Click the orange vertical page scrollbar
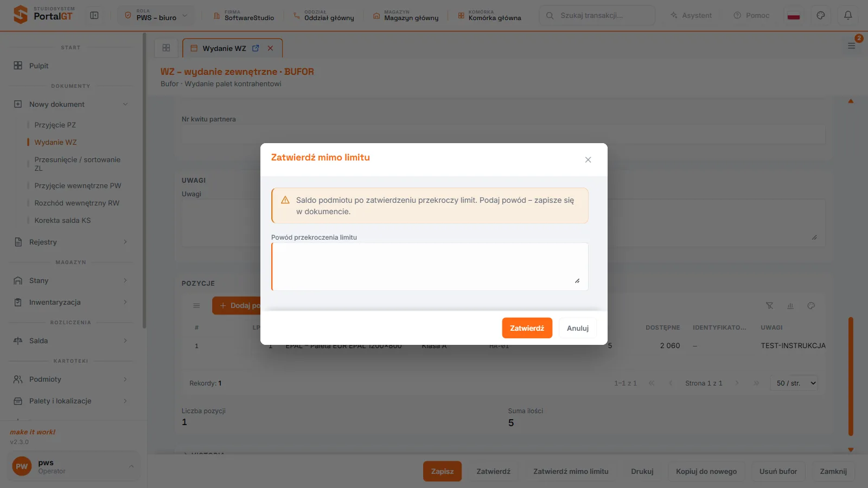The width and height of the screenshot is (868, 488). [851, 376]
